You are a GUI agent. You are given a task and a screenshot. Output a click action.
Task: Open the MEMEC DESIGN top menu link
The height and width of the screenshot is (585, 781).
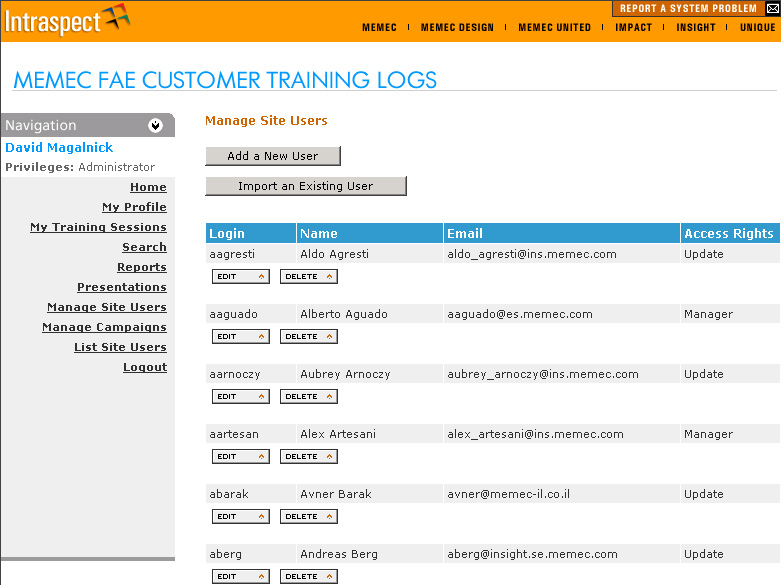click(457, 27)
